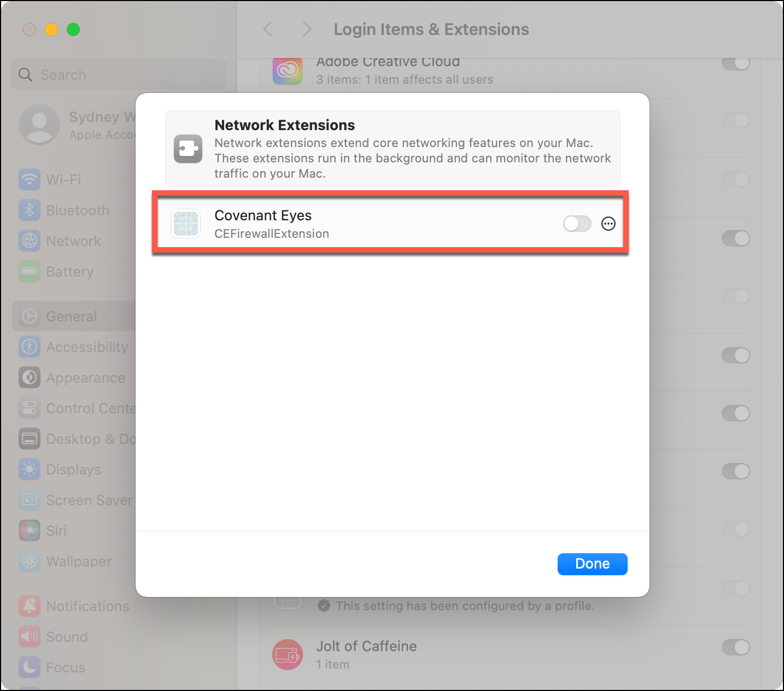Open Accessibility settings in sidebar
This screenshot has width=784, height=691.
87,347
